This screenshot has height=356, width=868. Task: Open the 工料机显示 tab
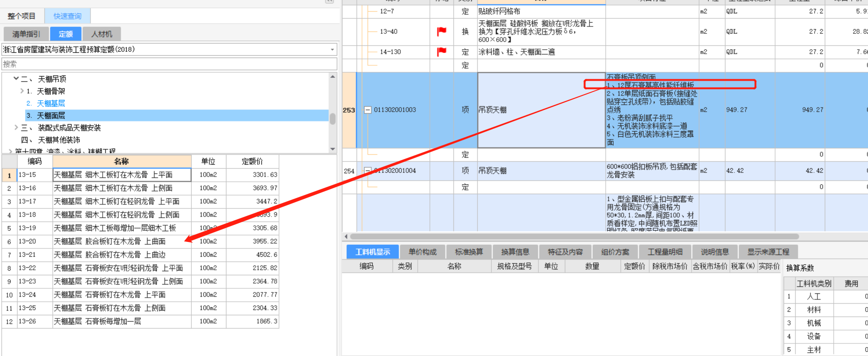tap(373, 252)
